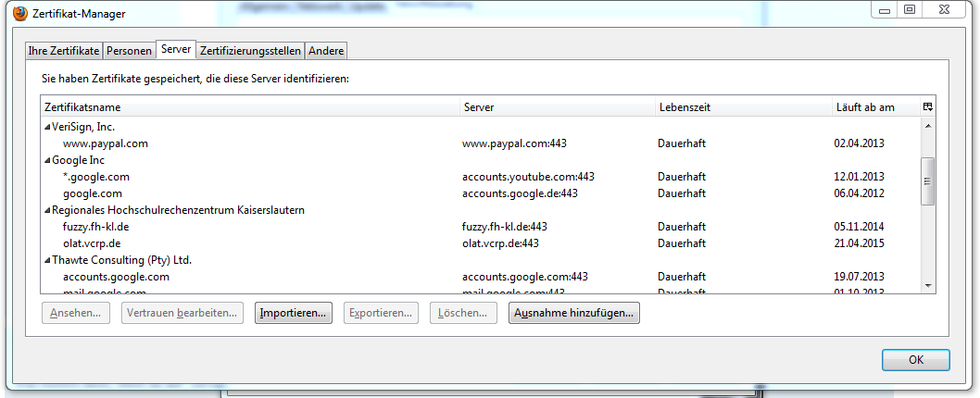980x398 pixels.
Task: Sort by the Lebenszeit column header
Action: 744,107
